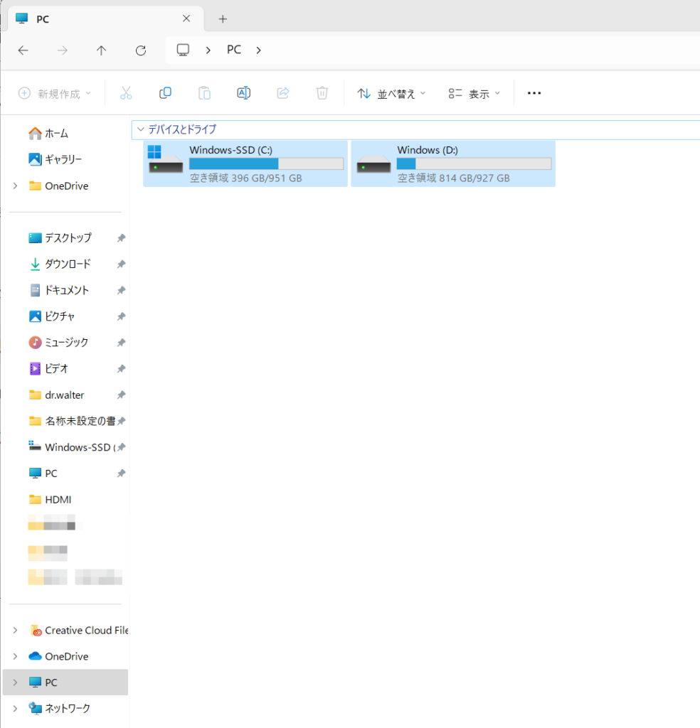The width and height of the screenshot is (700, 728).
Task: Select ギャラリー in the navigation pane
Action: point(63,159)
